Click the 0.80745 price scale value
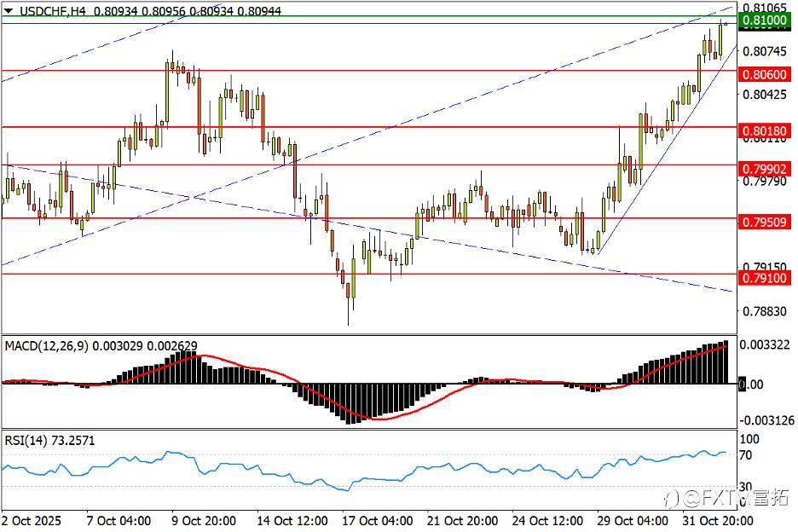Image resolution: width=798 pixels, height=532 pixels. point(765,51)
